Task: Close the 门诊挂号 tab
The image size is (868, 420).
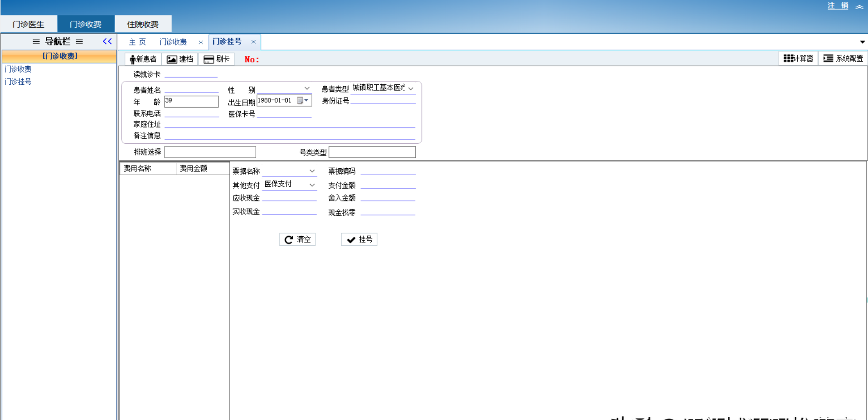Action: tap(253, 42)
